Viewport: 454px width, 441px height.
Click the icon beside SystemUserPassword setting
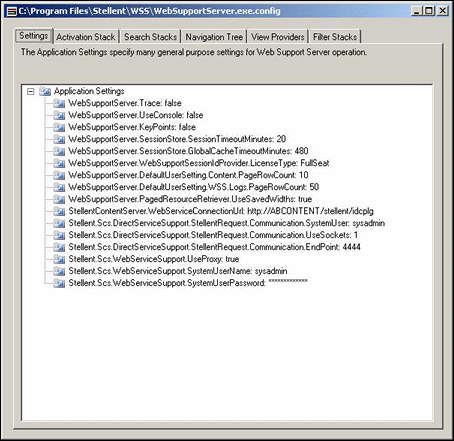pyautogui.click(x=59, y=283)
